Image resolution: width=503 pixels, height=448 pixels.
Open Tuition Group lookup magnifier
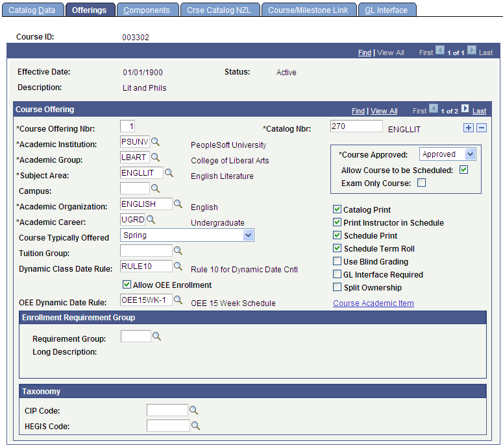178,251
